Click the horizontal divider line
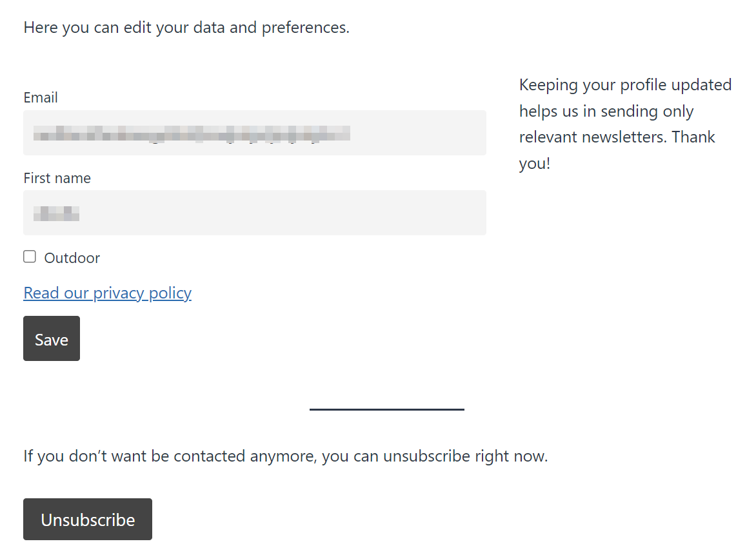756x555 pixels. 386,409
